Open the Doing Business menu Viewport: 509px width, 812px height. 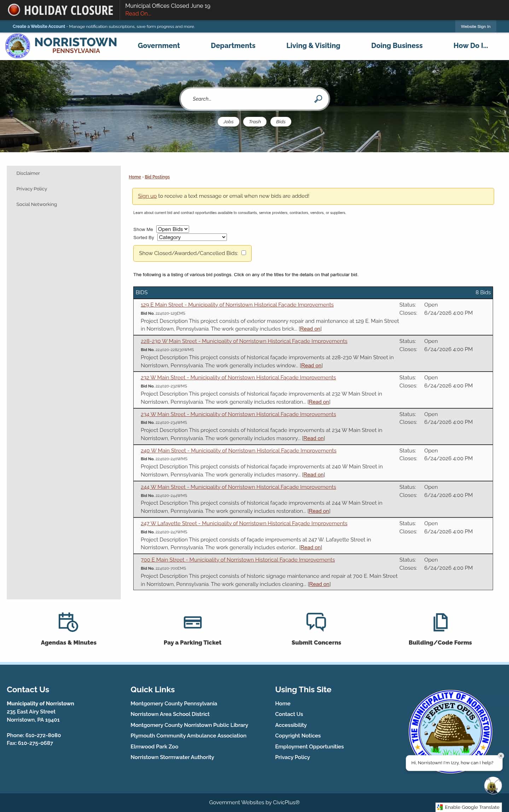(397, 46)
